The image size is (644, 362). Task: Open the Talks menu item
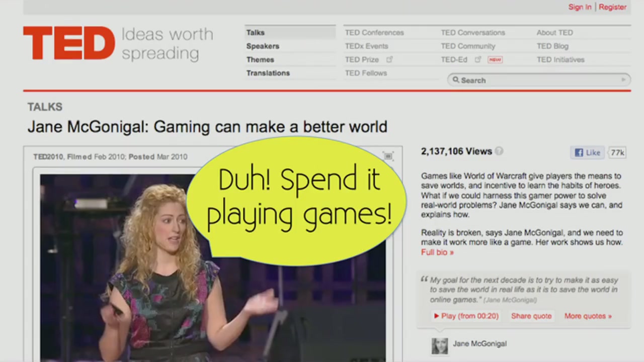coord(255,32)
